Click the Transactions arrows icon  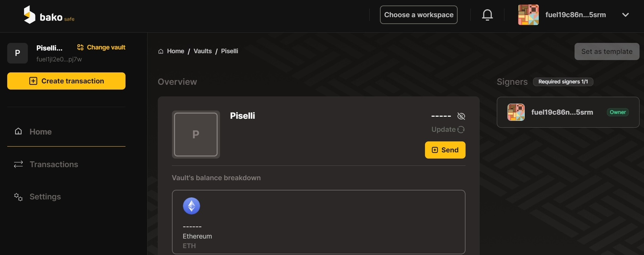point(18,164)
